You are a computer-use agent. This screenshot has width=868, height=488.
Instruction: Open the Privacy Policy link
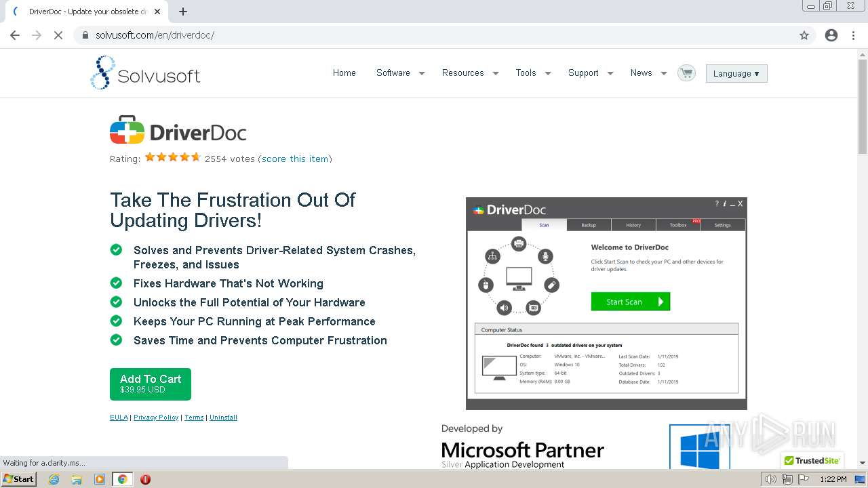coord(156,418)
